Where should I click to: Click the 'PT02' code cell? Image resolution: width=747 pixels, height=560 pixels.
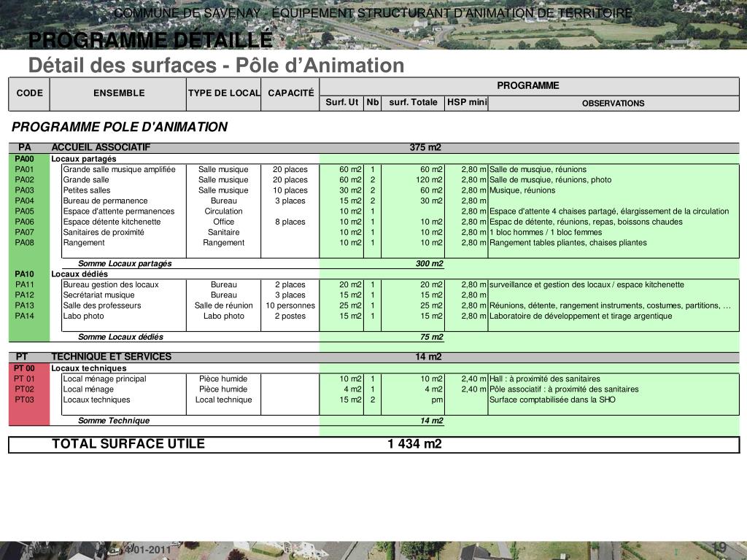coord(24,389)
